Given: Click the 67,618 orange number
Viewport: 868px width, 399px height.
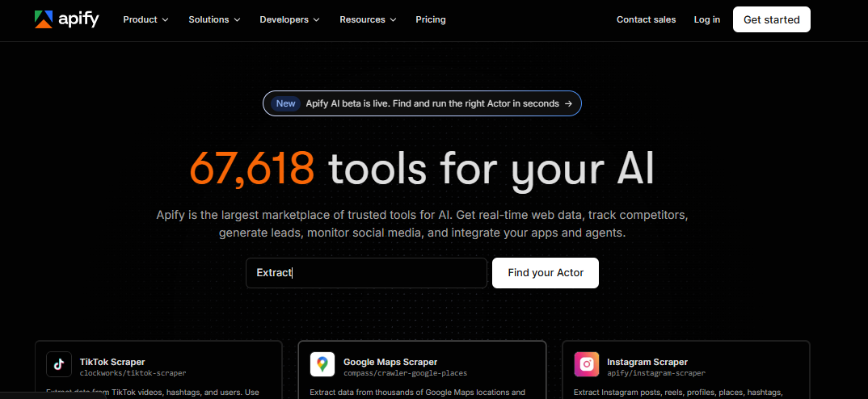Looking at the screenshot, I should click(x=252, y=167).
